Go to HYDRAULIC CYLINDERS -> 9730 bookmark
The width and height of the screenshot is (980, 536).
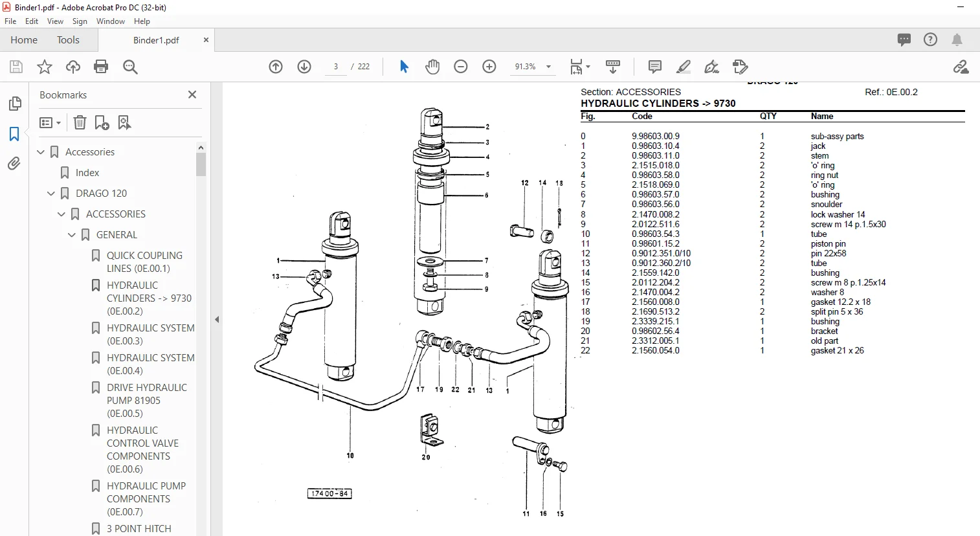(149, 298)
